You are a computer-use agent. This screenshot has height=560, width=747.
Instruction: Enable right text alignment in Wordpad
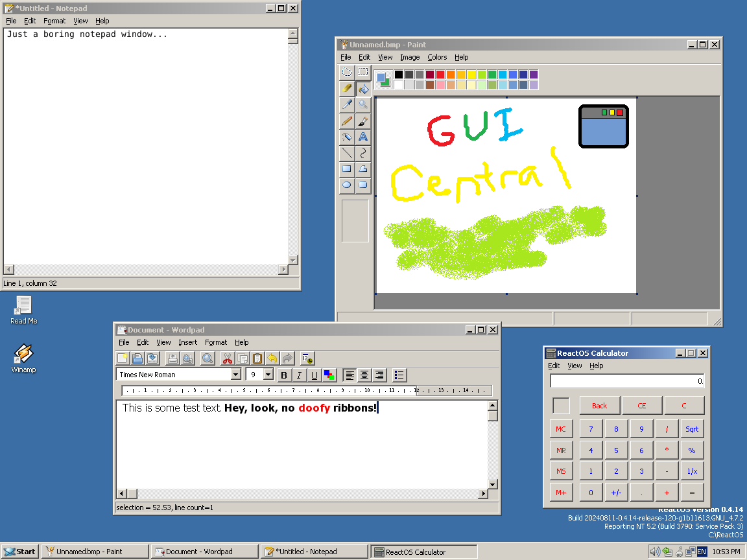379,375
